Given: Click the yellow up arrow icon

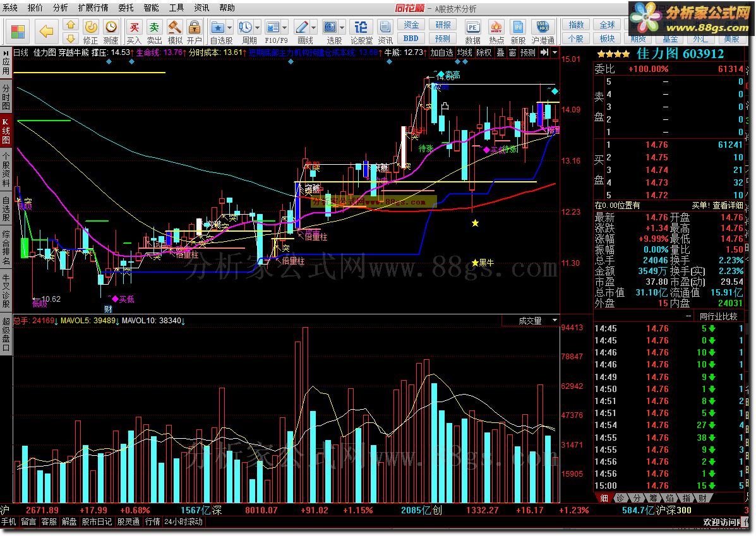Looking at the screenshot, I should click(71, 25).
